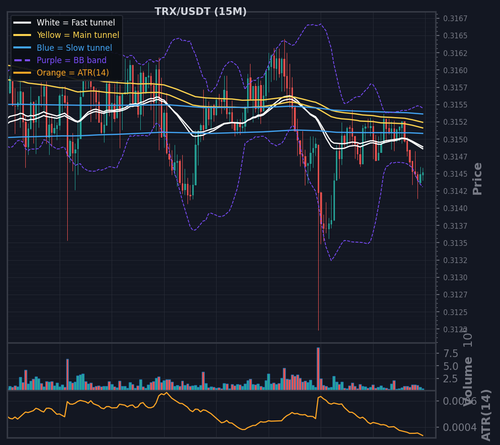Click the TRX/USDT (15M) chart title

pyautogui.click(x=201, y=11)
